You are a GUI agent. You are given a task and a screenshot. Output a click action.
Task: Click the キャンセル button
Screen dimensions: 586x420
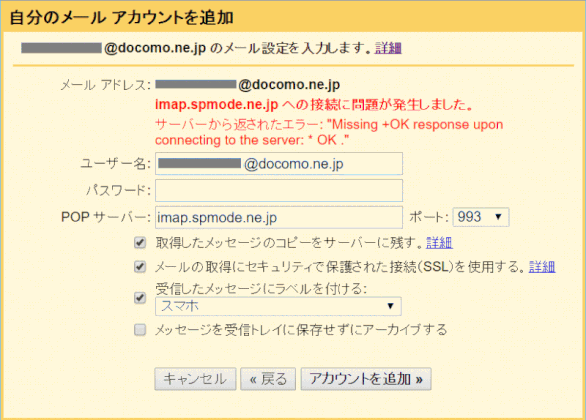pos(195,379)
